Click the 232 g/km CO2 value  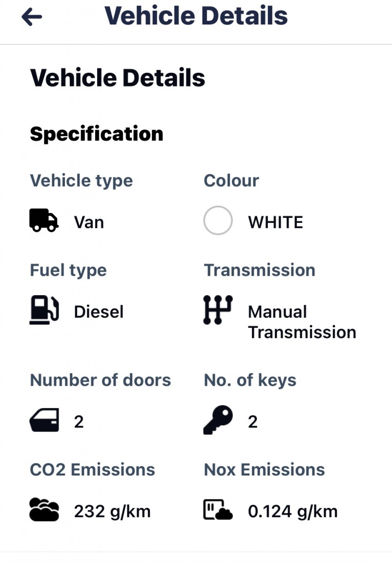point(112,512)
